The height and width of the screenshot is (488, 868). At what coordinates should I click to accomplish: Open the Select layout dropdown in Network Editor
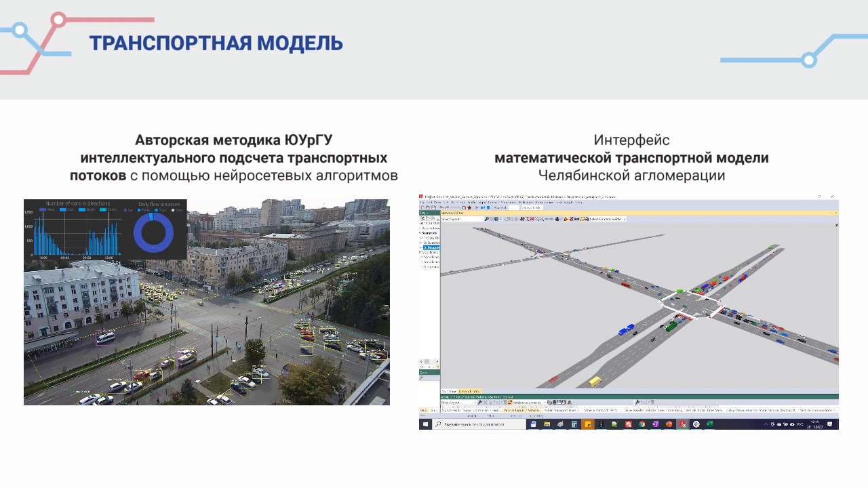462,219
